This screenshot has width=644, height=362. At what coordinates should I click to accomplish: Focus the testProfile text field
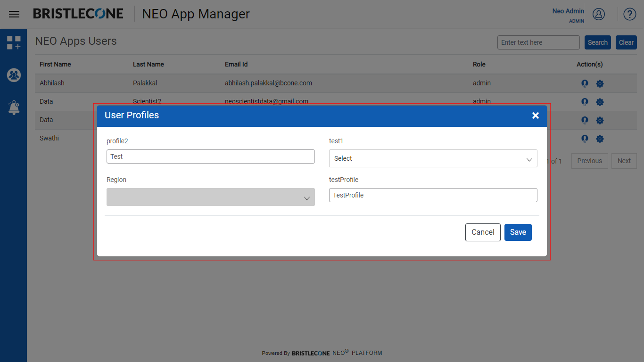(x=433, y=195)
